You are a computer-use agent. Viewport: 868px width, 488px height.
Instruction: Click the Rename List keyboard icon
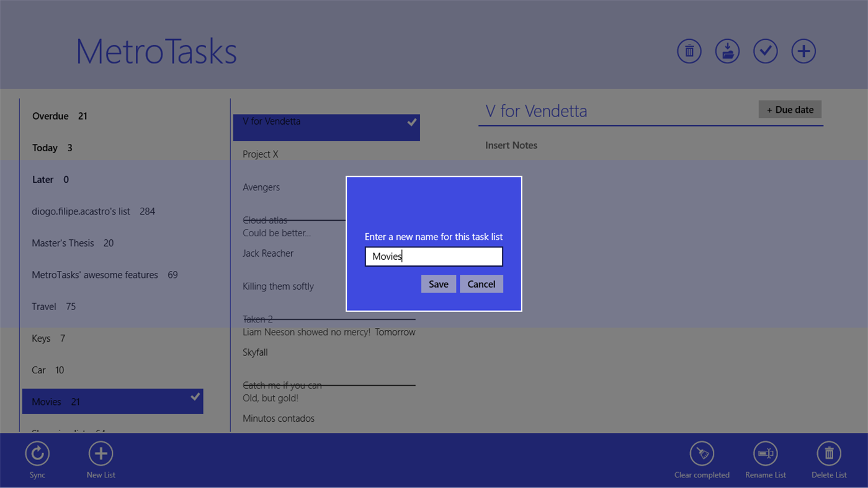(x=765, y=453)
